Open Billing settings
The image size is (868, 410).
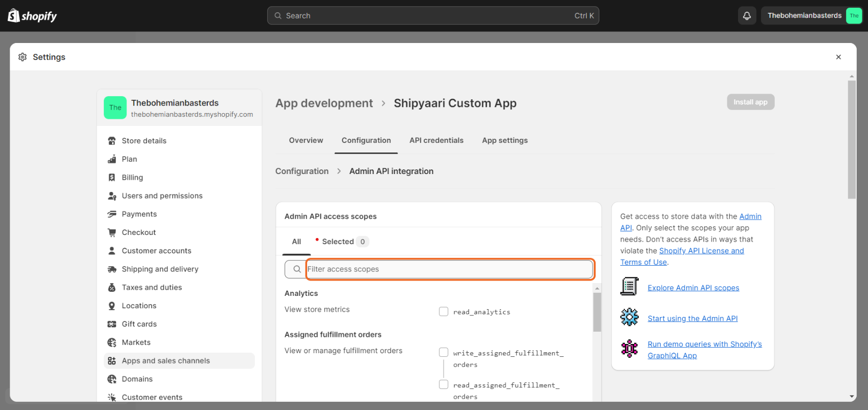(x=179, y=178)
